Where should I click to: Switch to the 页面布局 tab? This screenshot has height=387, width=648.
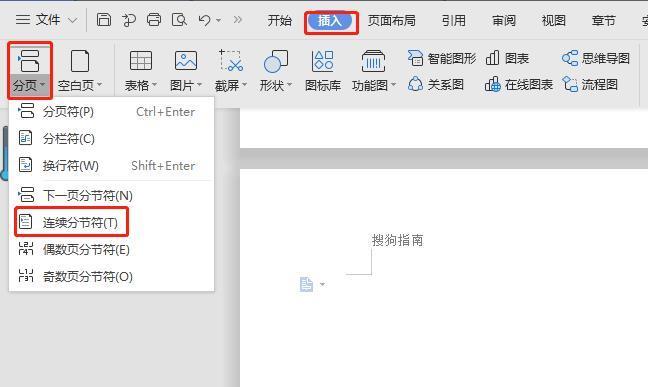tap(391, 20)
